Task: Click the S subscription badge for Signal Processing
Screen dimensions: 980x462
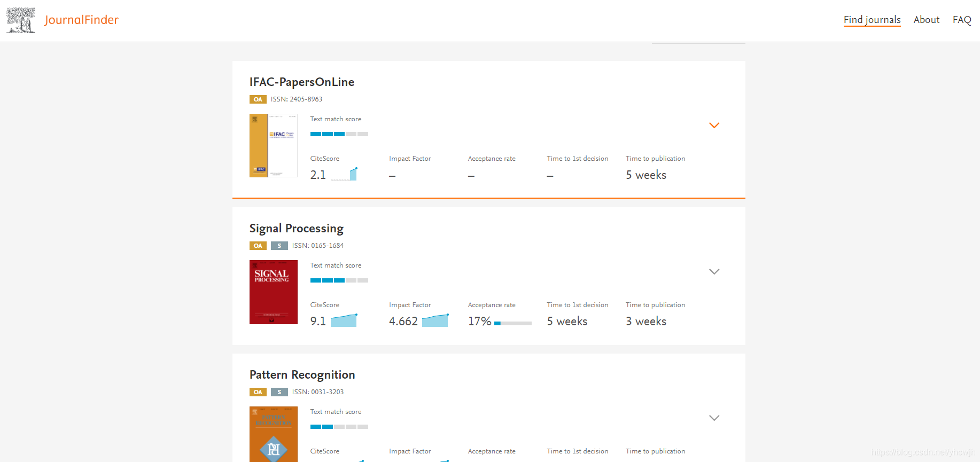Action: (279, 246)
